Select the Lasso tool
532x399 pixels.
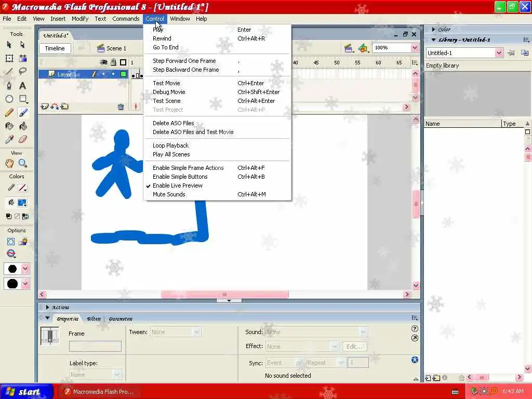(x=23, y=72)
